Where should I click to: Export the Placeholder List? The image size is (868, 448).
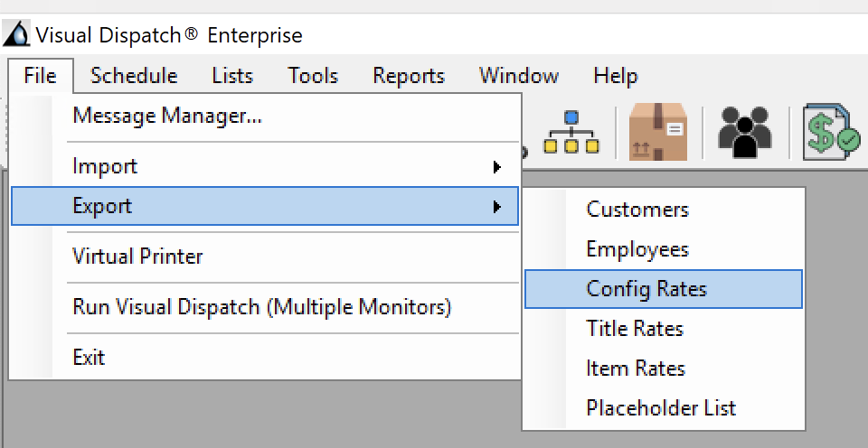pos(663,409)
